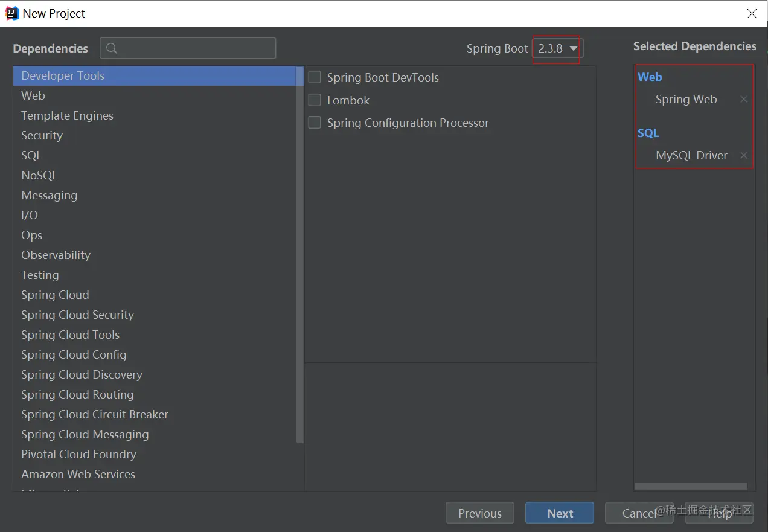Focus the Dependencies search field
This screenshot has height=532, width=768.
coord(188,48)
